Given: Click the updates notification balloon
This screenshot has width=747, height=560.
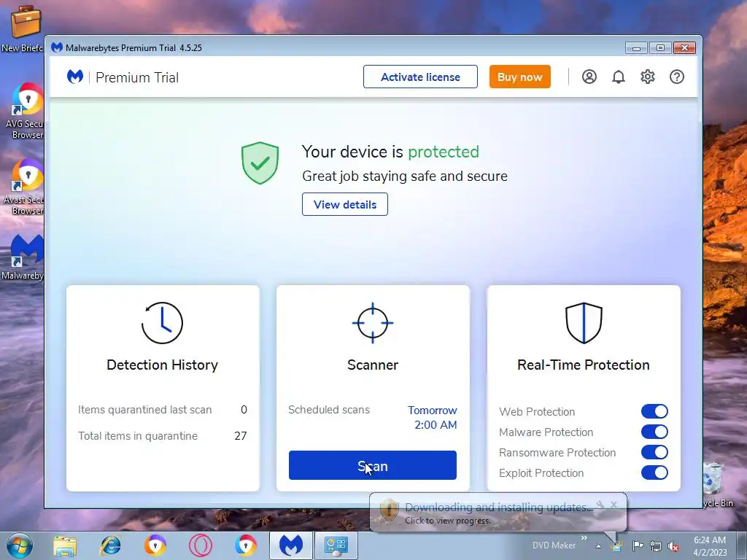Looking at the screenshot, I should point(498,513).
